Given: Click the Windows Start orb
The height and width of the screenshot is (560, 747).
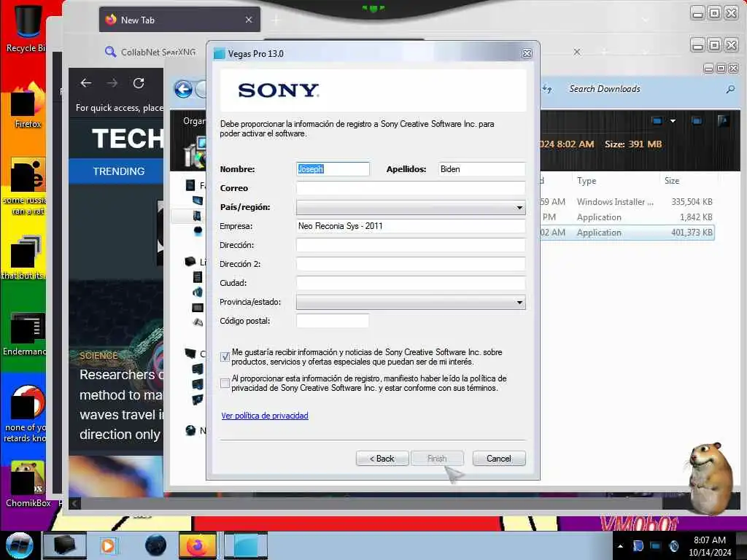Looking at the screenshot, I should [x=20, y=545].
